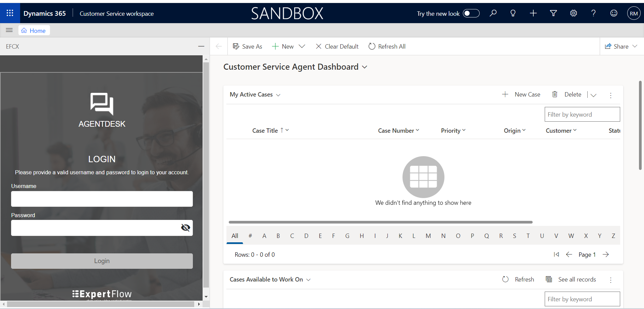Toggle password visibility eye icon
This screenshot has width=644, height=309.
click(x=185, y=228)
